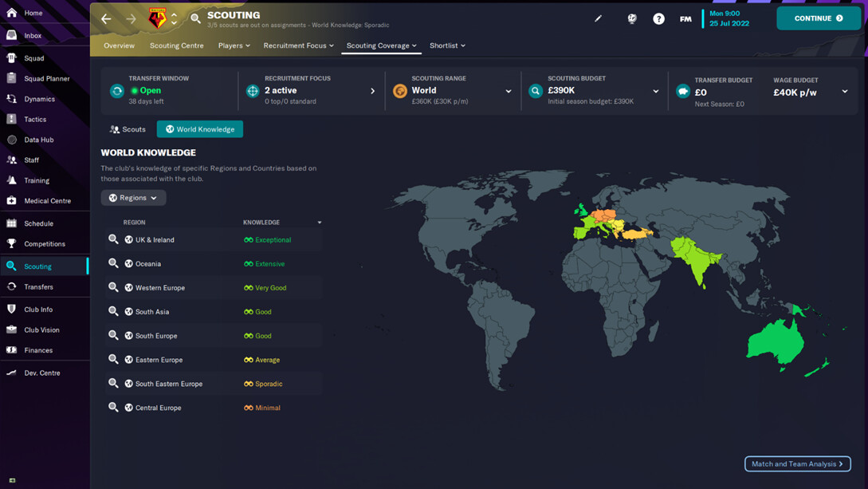Click the back navigation arrow
Screen dimensions: 868x489
pyautogui.click(x=106, y=19)
